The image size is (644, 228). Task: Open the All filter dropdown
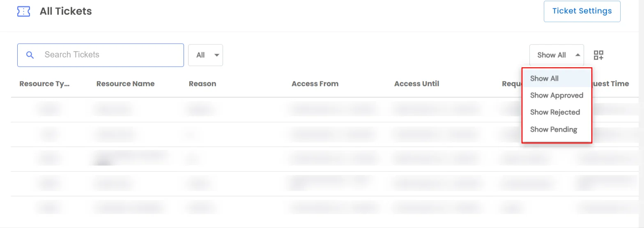[205, 55]
